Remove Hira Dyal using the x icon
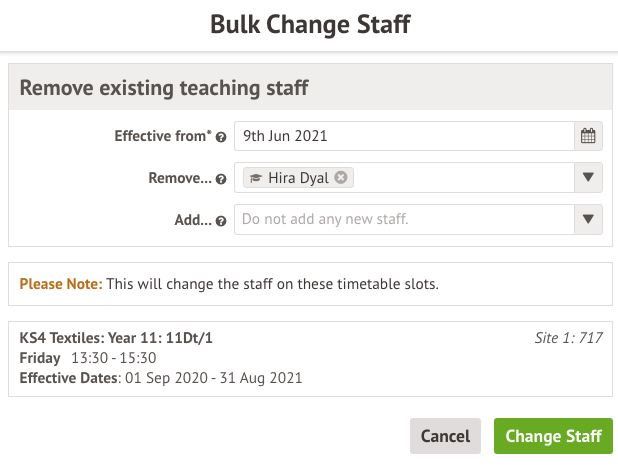Viewport: 618px width, 470px height. point(341,178)
